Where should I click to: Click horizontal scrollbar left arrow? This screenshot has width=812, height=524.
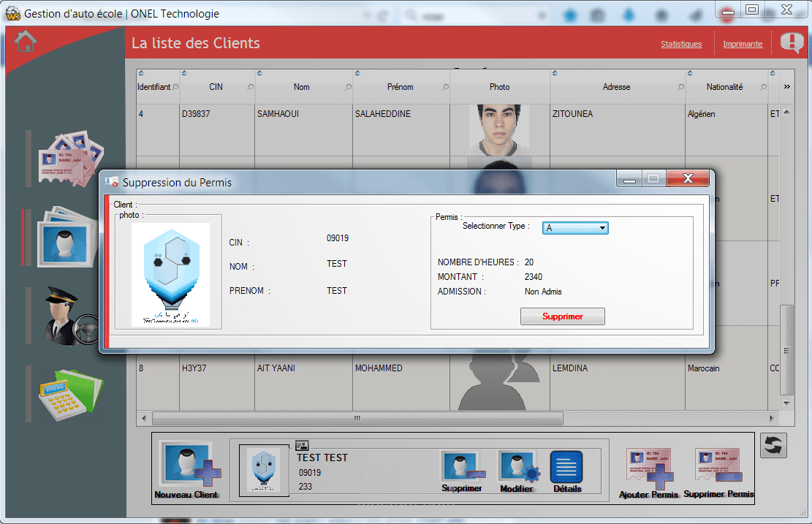pos(144,418)
